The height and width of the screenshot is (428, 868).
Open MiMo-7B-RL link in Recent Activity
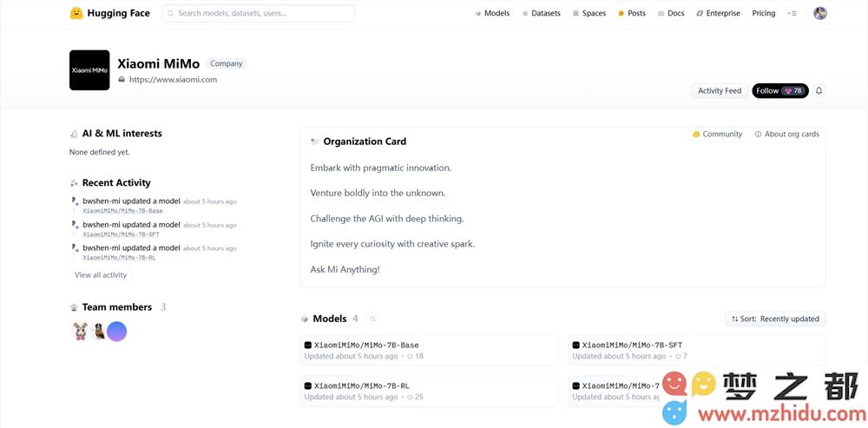pyautogui.click(x=120, y=258)
